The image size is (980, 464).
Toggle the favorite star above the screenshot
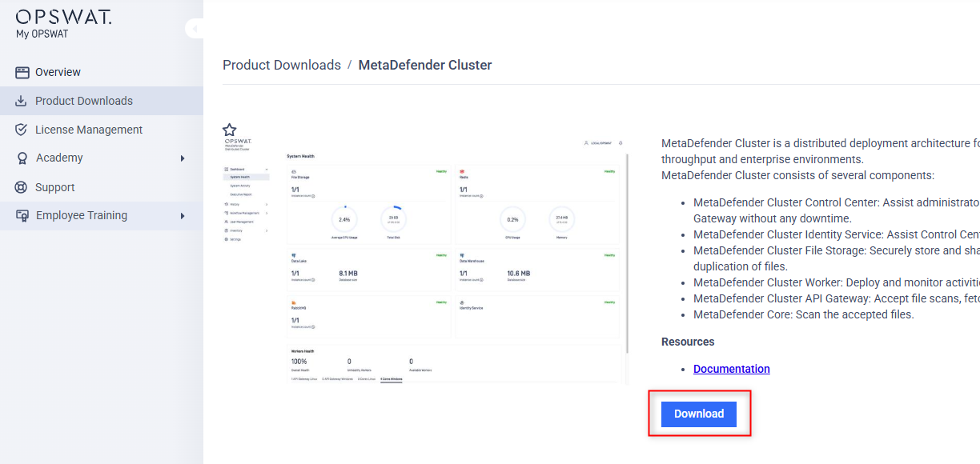pos(230,130)
